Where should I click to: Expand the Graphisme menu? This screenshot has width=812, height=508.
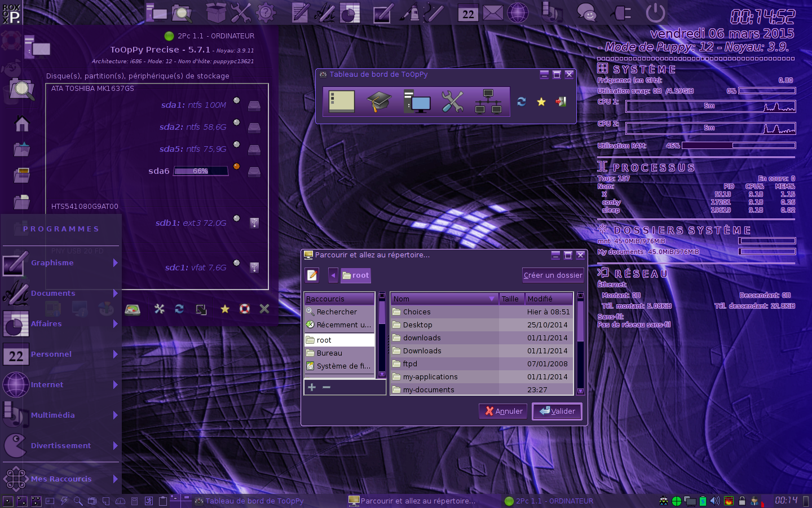point(61,263)
